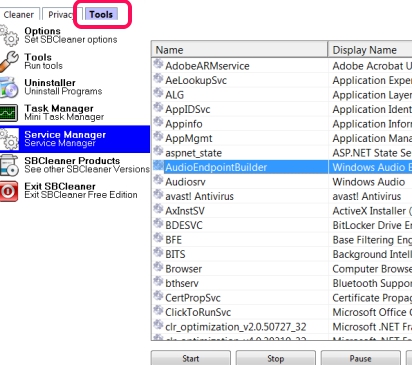The width and height of the screenshot is (412, 365).
Task: Click the Stop service button
Action: (276, 358)
